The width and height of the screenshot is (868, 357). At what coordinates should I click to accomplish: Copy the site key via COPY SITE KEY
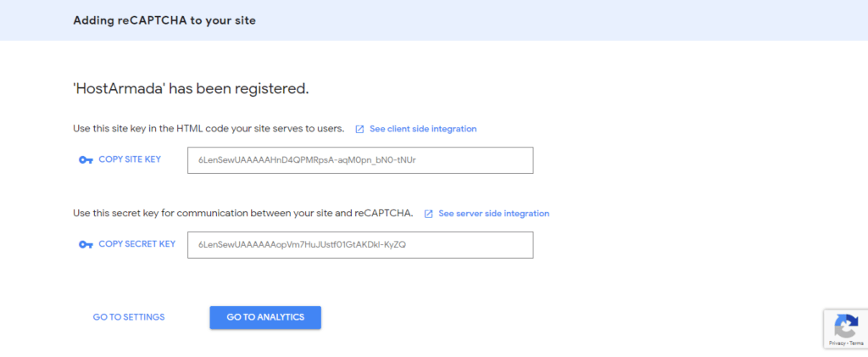point(130,159)
